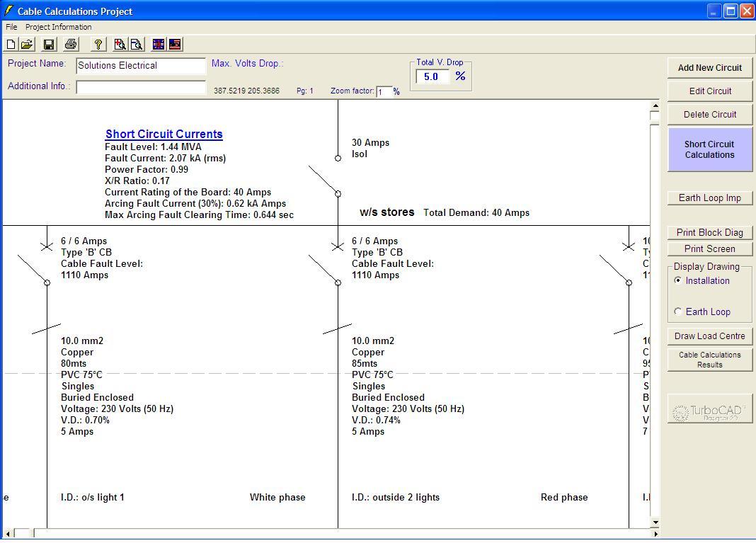Screen dimensions: 756x543
Task: Open the Project Information menu
Action: (x=58, y=27)
